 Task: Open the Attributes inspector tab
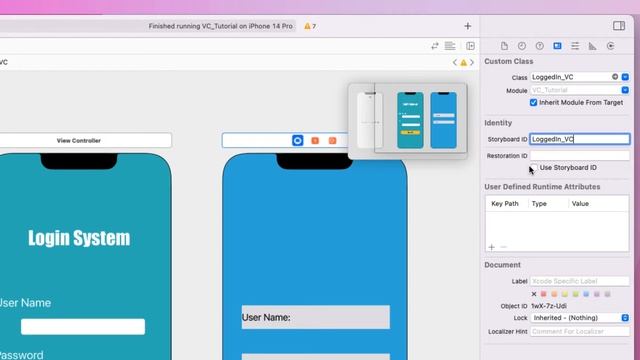575,46
